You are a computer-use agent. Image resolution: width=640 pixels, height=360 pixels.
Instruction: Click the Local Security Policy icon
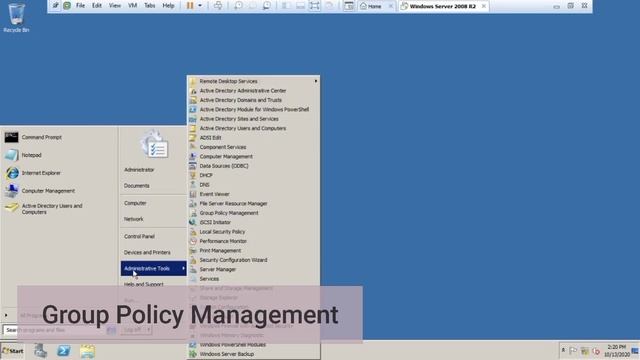tap(193, 232)
